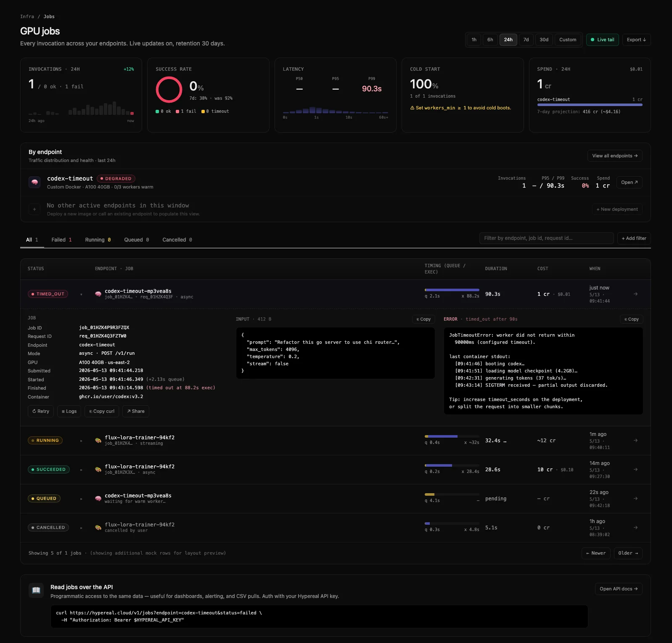Click the palette icon on the cancelled flux-lora-trainer row

98,528
